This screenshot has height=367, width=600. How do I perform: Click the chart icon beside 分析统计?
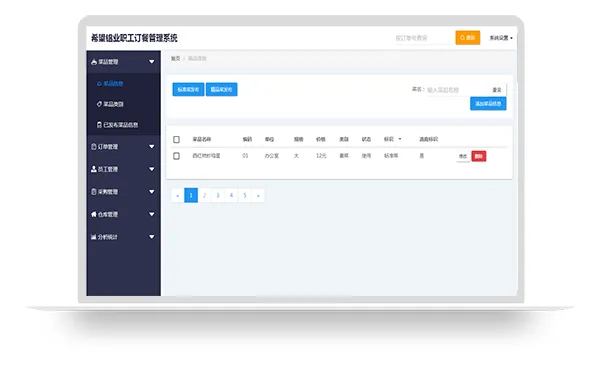93,237
